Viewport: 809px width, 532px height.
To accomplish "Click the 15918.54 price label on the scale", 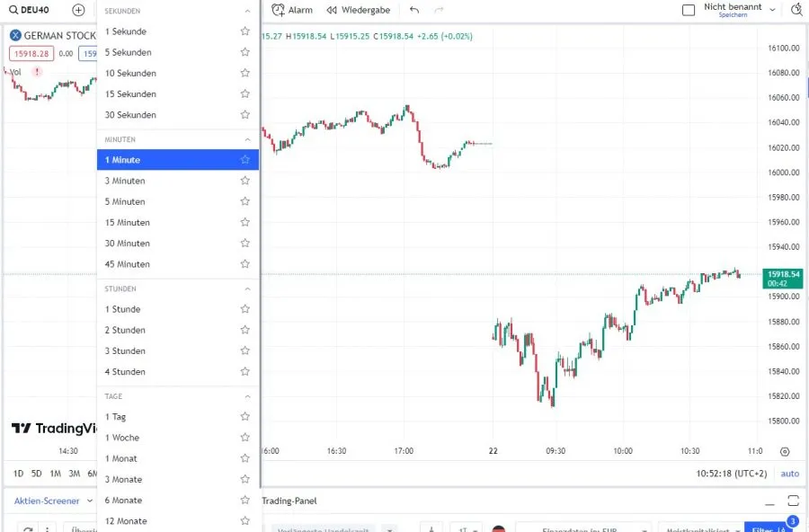I will click(x=781, y=274).
